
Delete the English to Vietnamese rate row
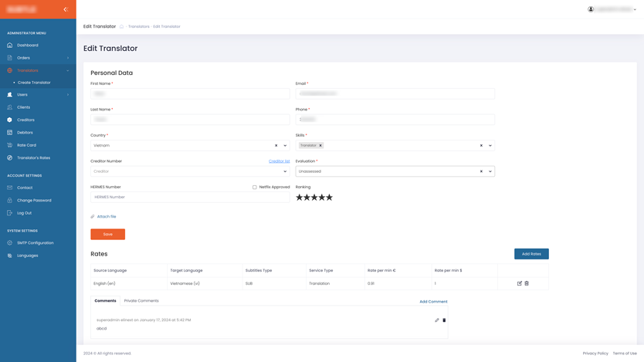527,283
